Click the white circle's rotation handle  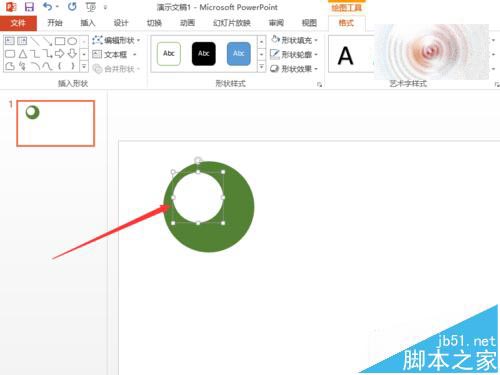point(198,160)
